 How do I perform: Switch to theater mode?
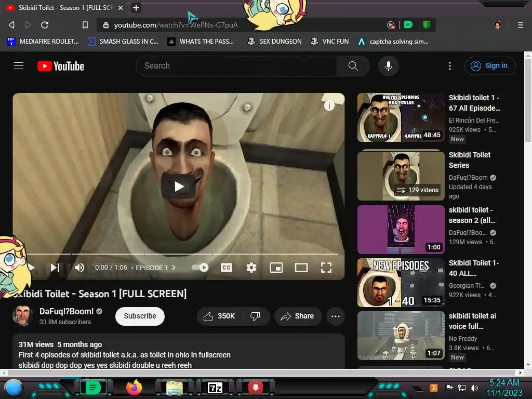coord(301,268)
